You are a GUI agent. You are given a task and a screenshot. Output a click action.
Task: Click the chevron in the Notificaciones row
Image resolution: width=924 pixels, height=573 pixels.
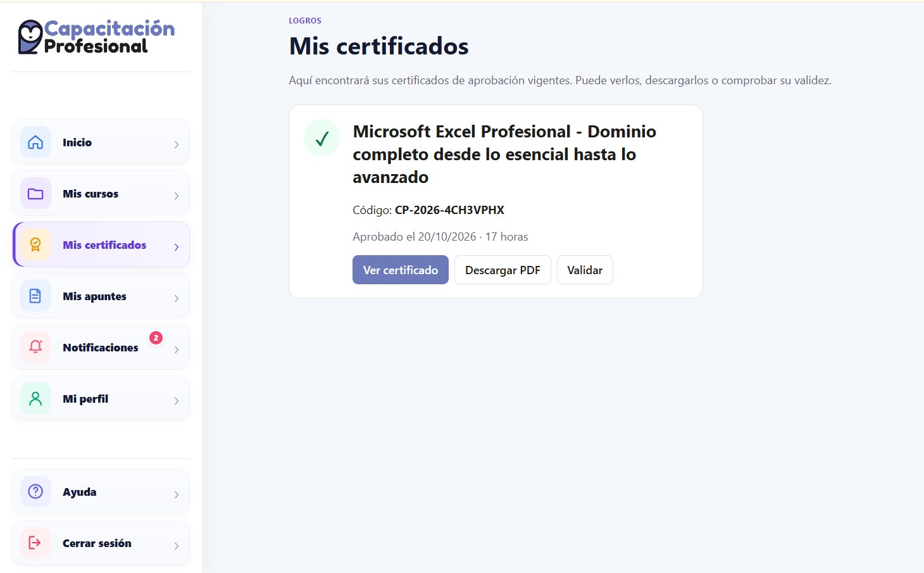coord(176,349)
